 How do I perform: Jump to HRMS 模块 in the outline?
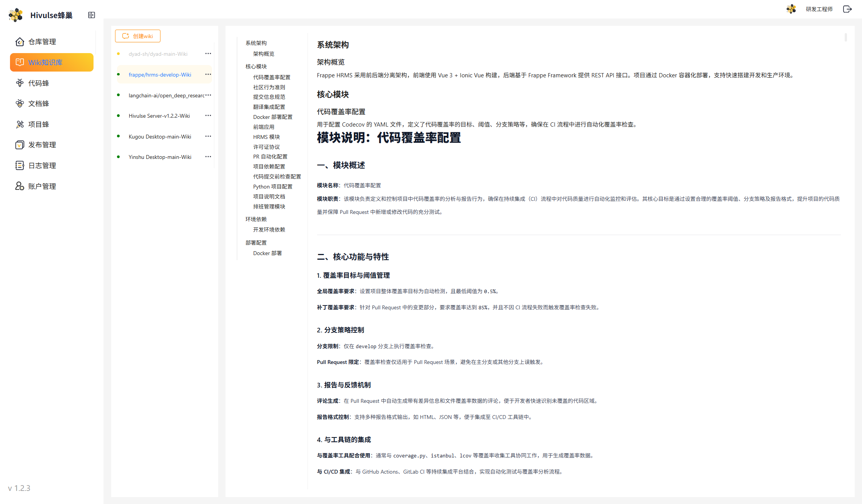(x=266, y=137)
